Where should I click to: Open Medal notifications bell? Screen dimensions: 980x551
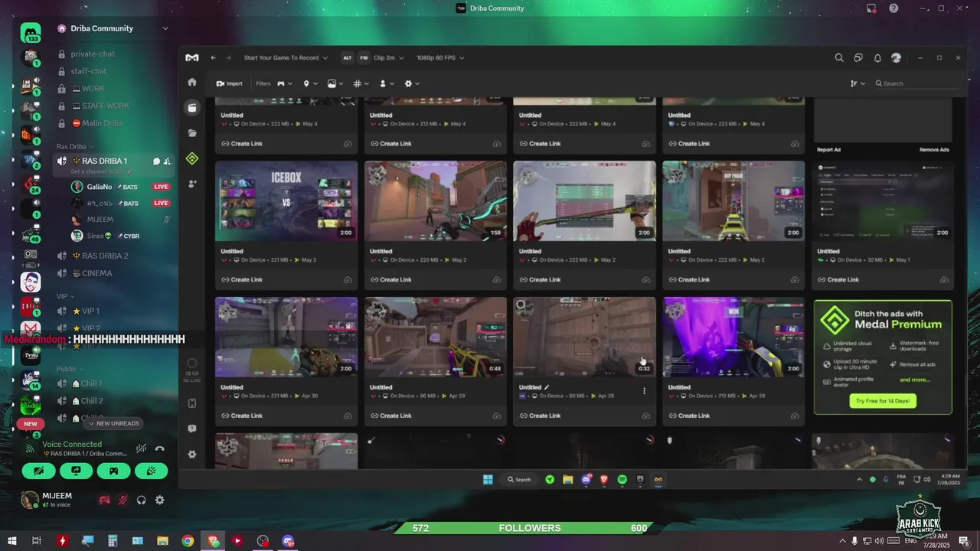pyautogui.click(x=877, y=57)
